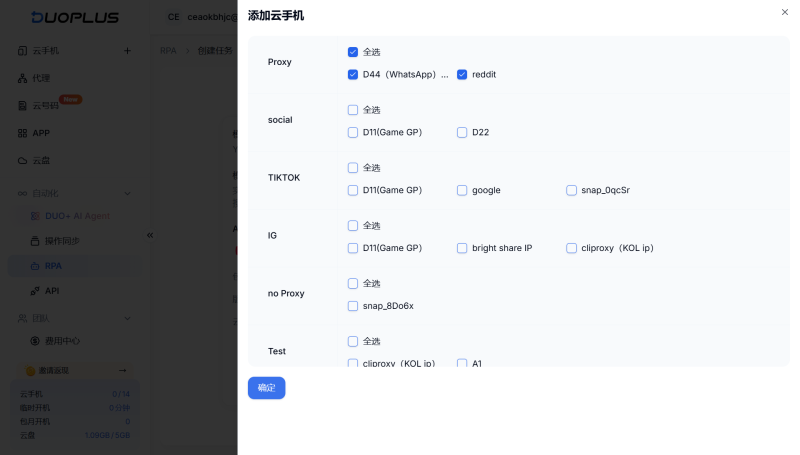Uncheck the reddit checkbox under Proxy
800x455 pixels.
click(462, 74)
